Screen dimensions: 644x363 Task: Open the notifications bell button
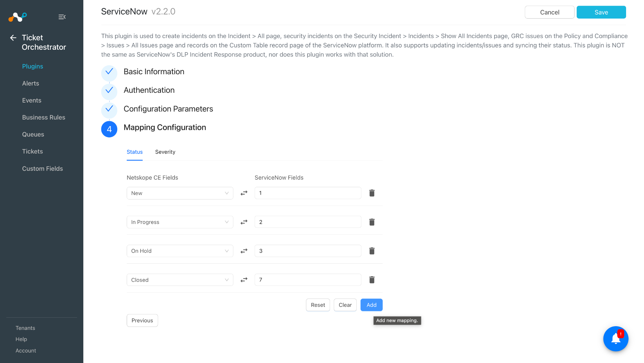(616, 339)
